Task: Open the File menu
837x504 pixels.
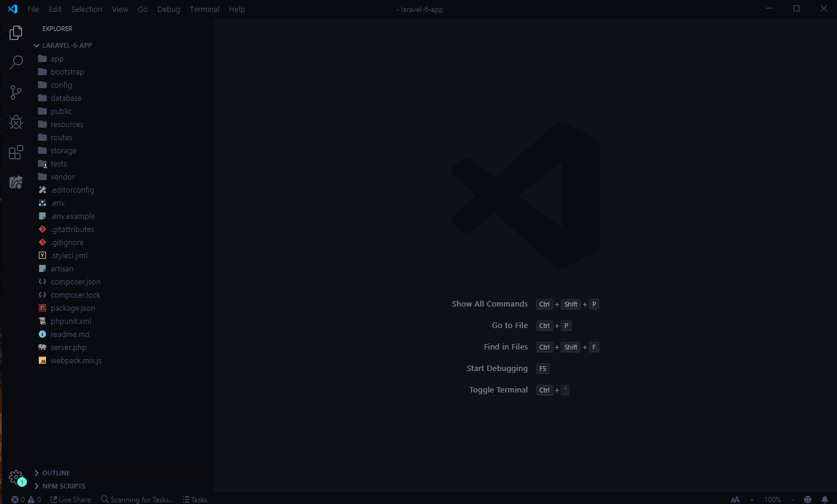Action: click(x=33, y=9)
